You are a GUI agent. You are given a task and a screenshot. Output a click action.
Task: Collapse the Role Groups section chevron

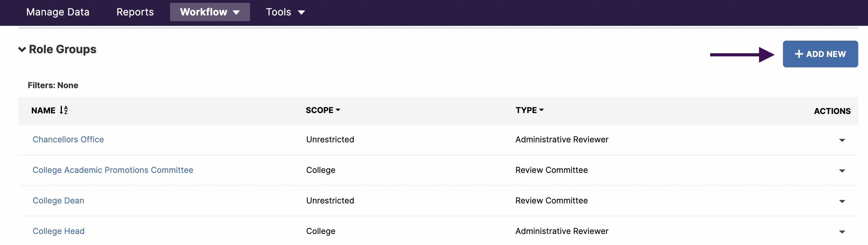click(x=22, y=49)
